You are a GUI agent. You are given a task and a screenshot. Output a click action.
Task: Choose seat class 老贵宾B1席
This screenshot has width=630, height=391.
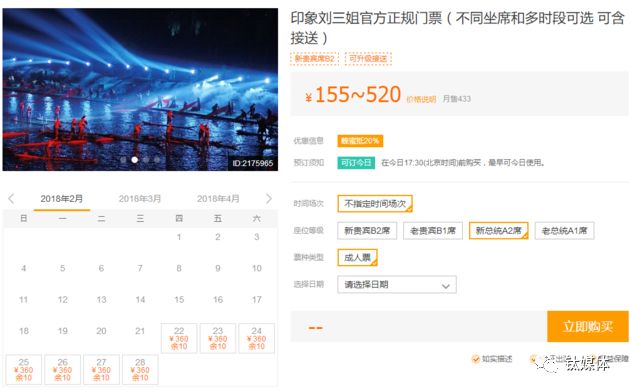pos(433,231)
